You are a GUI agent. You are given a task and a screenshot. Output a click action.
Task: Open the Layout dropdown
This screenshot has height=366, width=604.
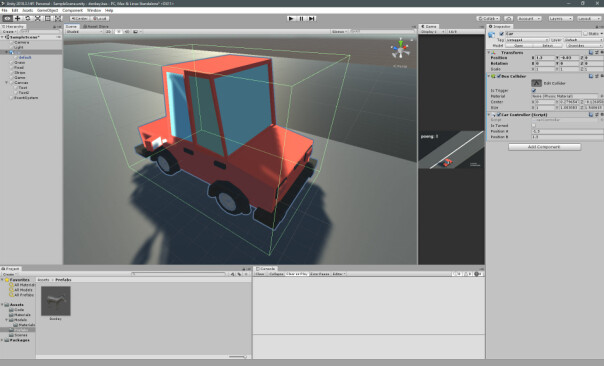coord(589,18)
